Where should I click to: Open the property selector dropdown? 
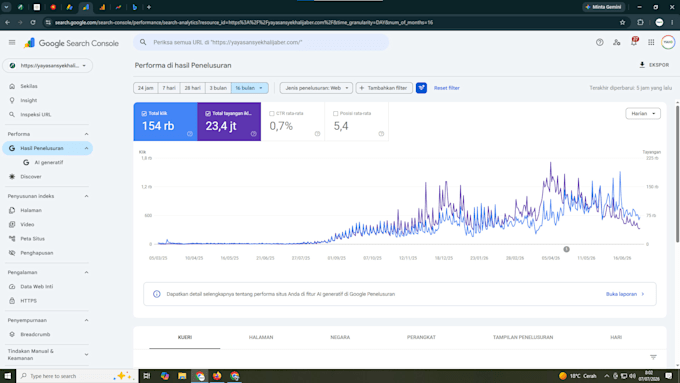48,65
